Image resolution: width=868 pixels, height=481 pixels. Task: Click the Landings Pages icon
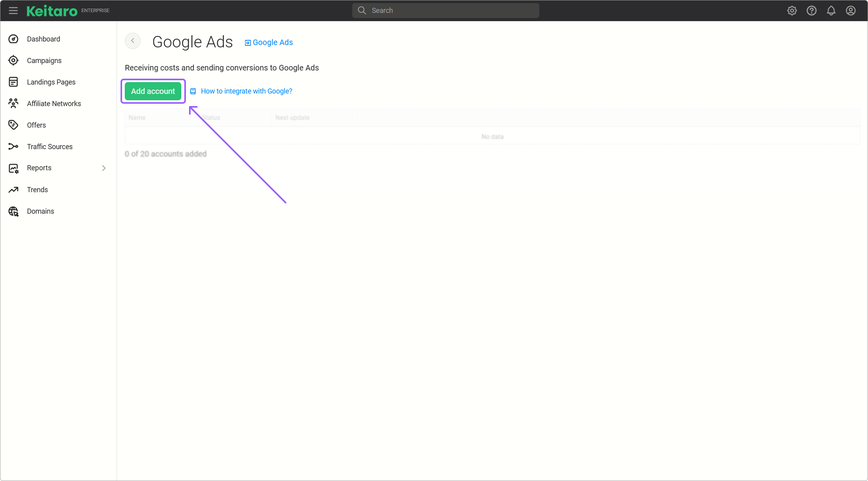13,82
